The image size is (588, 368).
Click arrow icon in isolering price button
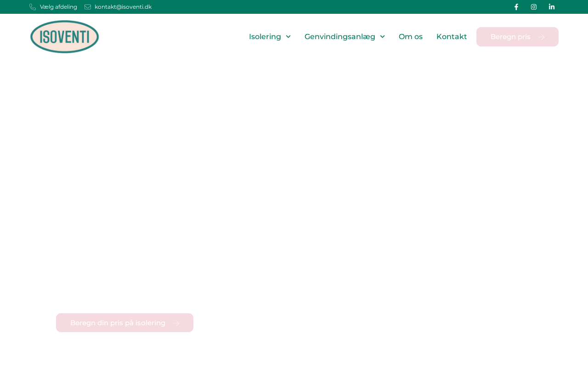click(x=176, y=323)
